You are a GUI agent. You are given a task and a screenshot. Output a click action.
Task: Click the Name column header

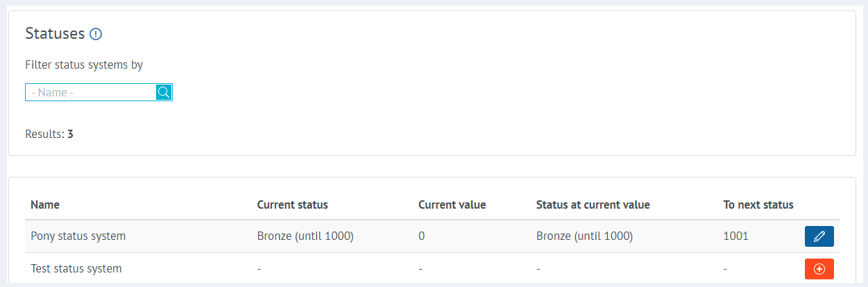click(45, 205)
